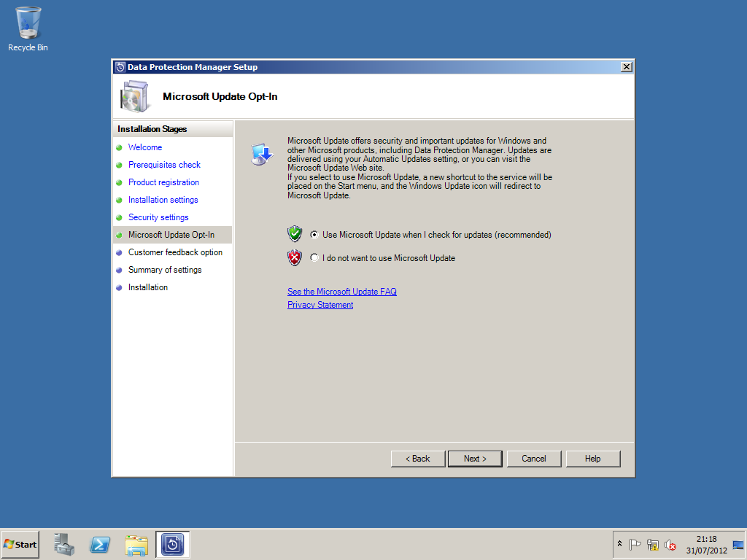Click the red shield cross icon
Image resolution: width=747 pixels, height=560 pixels.
point(295,257)
